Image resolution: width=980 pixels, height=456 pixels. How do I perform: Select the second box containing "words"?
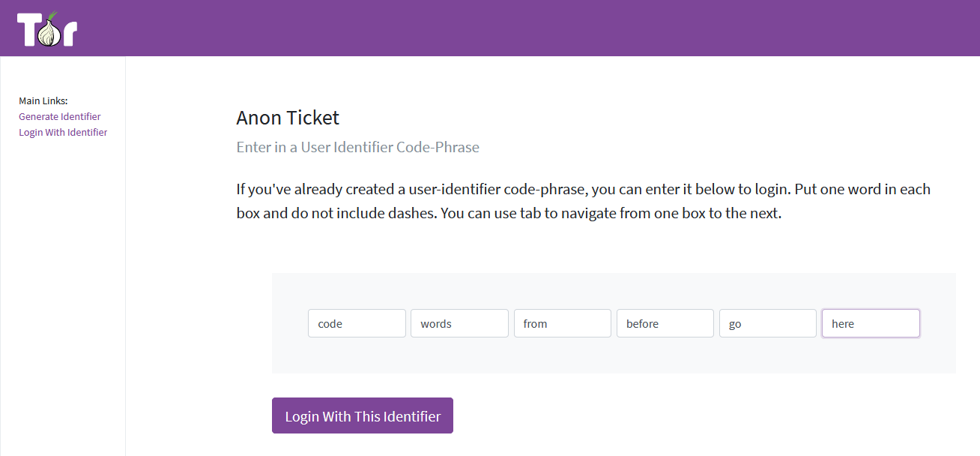(x=459, y=323)
